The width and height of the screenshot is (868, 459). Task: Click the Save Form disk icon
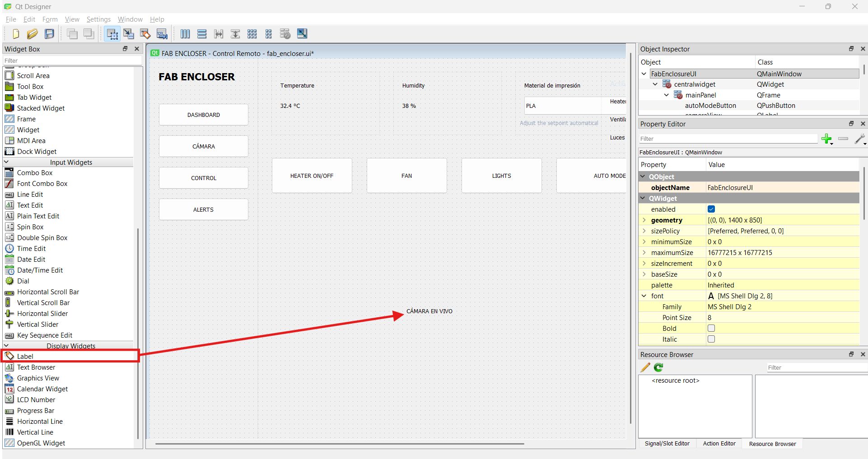(x=49, y=34)
